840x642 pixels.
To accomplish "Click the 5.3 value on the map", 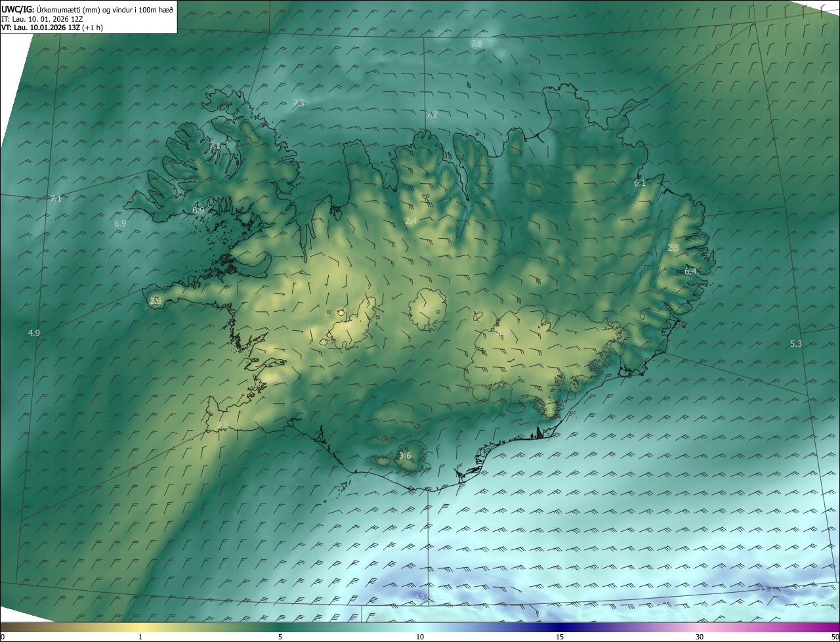I will pyautogui.click(x=796, y=344).
